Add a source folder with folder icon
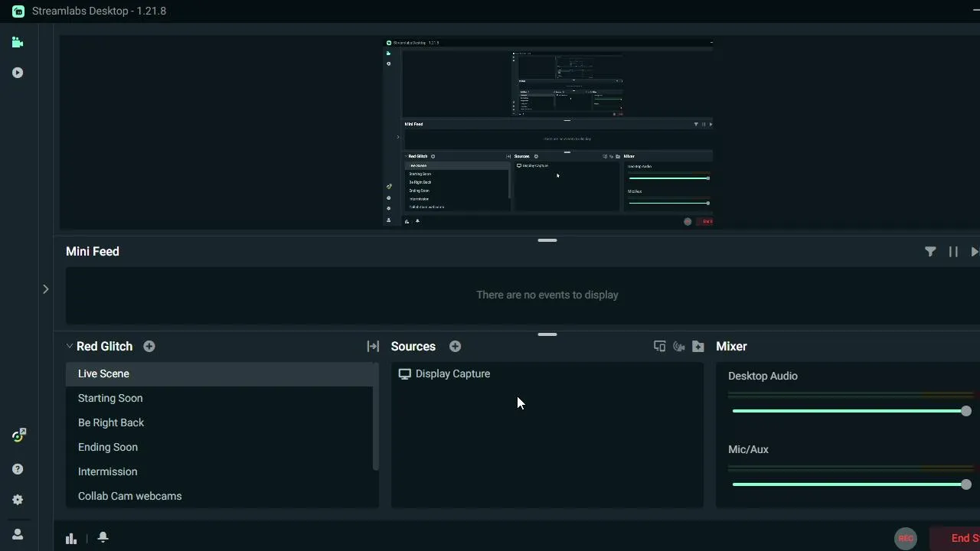This screenshot has height=551, width=980. point(698,347)
